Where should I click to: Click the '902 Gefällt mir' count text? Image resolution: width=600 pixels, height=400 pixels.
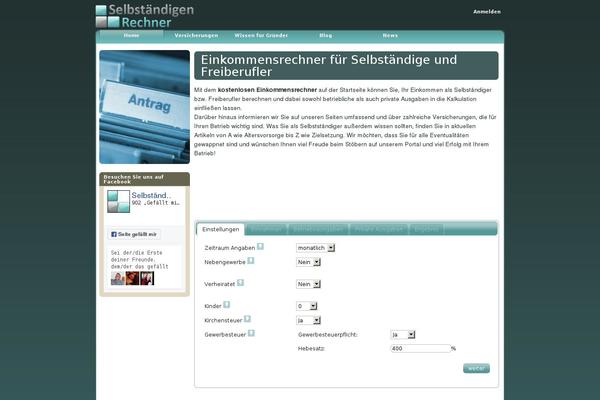click(156, 203)
